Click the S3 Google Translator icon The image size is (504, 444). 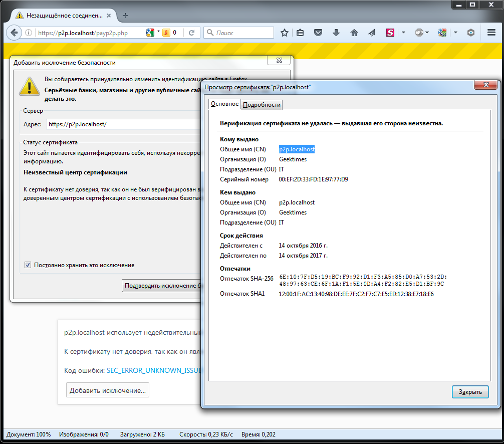(442, 33)
